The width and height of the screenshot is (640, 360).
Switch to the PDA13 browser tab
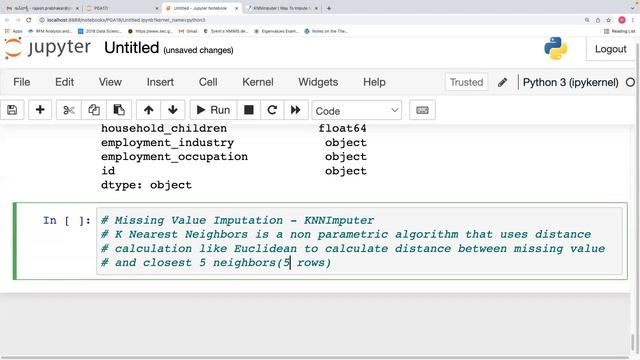click(x=121, y=8)
